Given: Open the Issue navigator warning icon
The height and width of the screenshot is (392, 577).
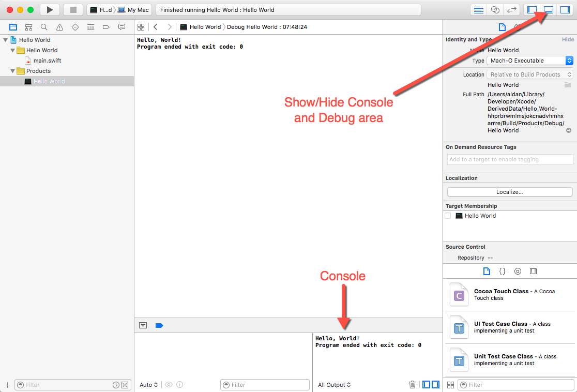Looking at the screenshot, I should coord(59,27).
